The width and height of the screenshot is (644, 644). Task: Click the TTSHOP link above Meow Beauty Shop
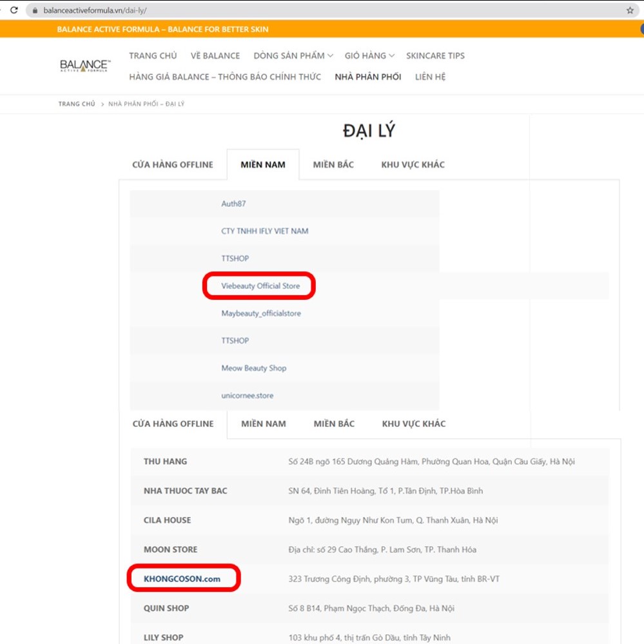tap(235, 340)
